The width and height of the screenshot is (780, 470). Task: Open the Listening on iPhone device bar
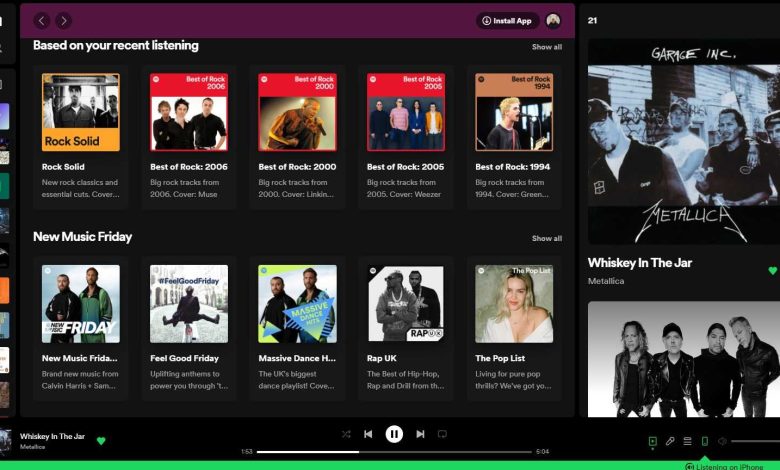pyautogui.click(x=716, y=466)
